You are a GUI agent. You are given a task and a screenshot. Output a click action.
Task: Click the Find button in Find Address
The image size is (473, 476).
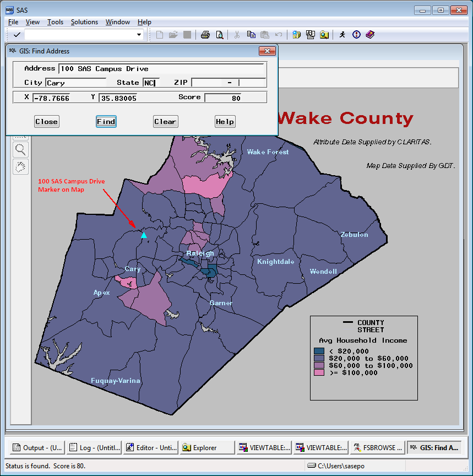(106, 121)
